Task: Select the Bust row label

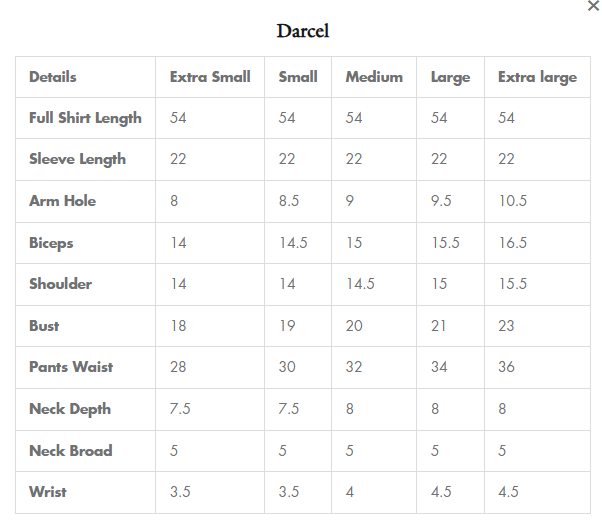Action: coord(44,326)
